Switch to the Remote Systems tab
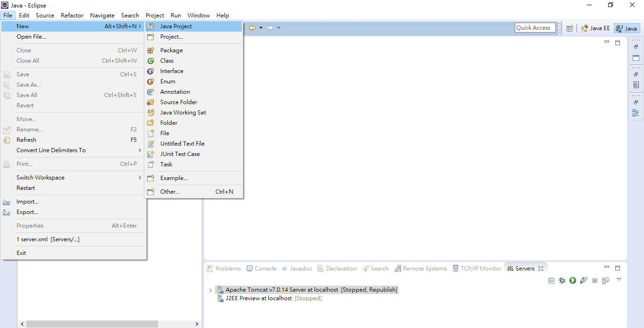The width and height of the screenshot is (644, 328). coord(421,269)
